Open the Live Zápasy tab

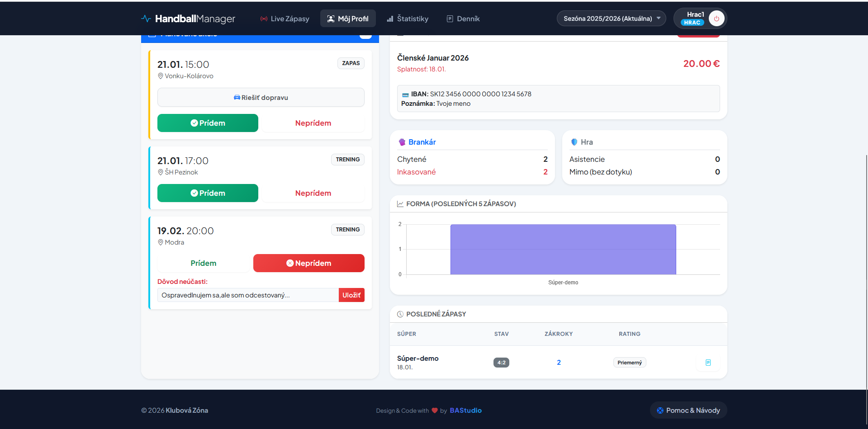285,19
